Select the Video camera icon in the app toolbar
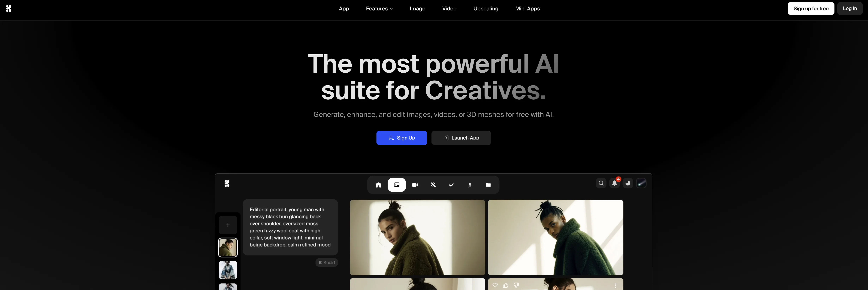This screenshot has width=868, height=290. coord(415,185)
